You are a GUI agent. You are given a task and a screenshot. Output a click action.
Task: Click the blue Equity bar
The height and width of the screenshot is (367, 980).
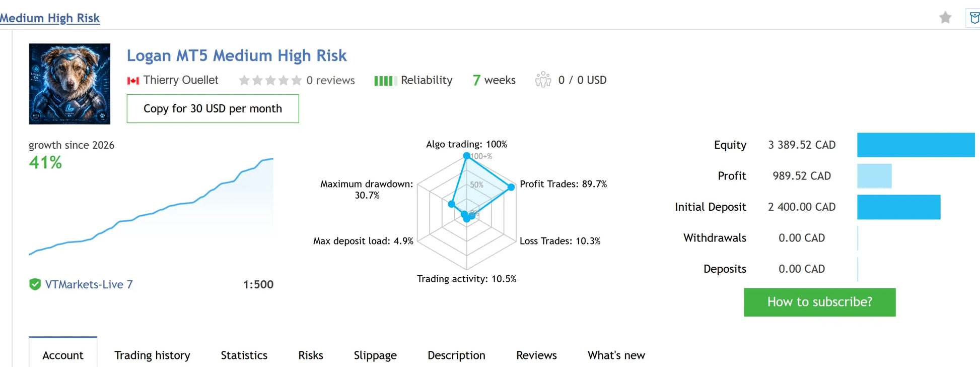click(916, 145)
